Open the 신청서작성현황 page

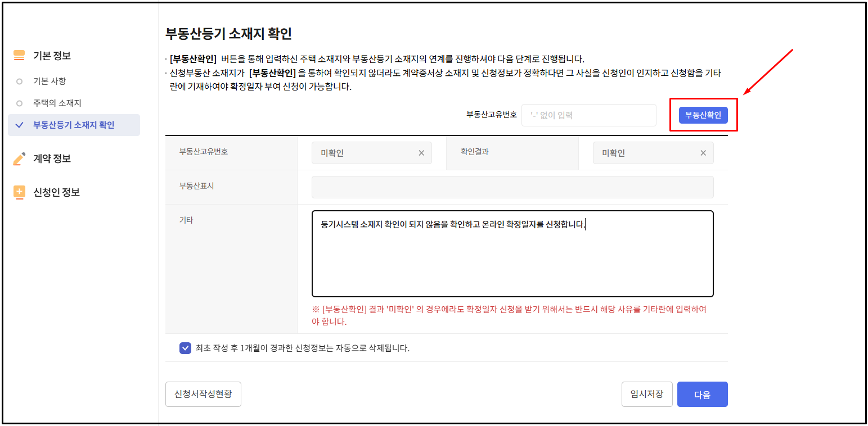203,394
